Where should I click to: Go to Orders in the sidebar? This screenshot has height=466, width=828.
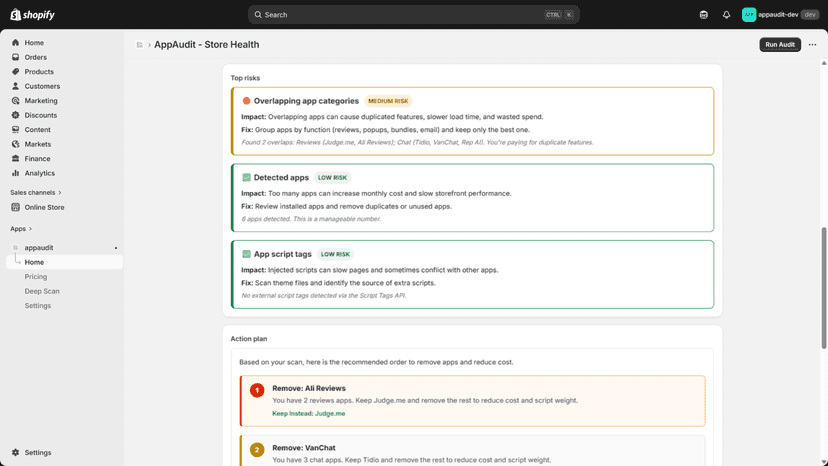pos(35,57)
